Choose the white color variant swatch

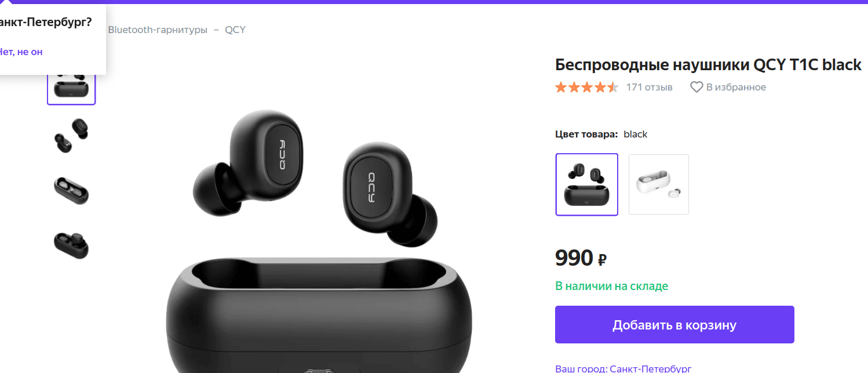pyautogui.click(x=659, y=184)
